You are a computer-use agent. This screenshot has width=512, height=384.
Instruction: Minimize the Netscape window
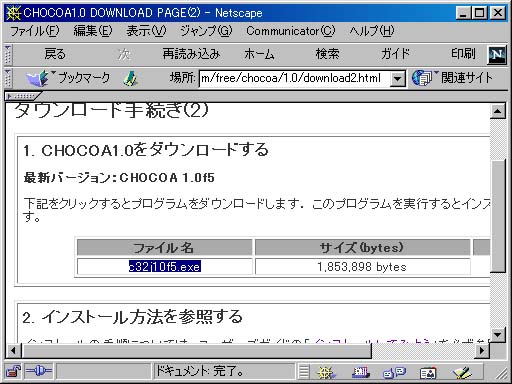[x=463, y=13]
